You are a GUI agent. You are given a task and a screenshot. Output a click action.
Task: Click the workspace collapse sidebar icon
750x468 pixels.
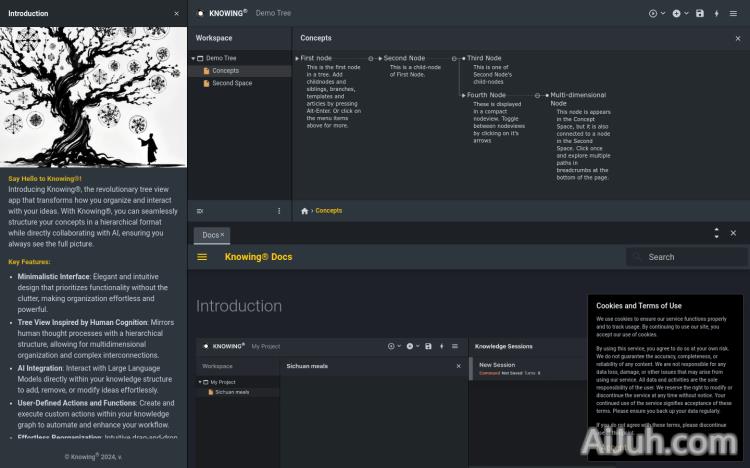200,211
